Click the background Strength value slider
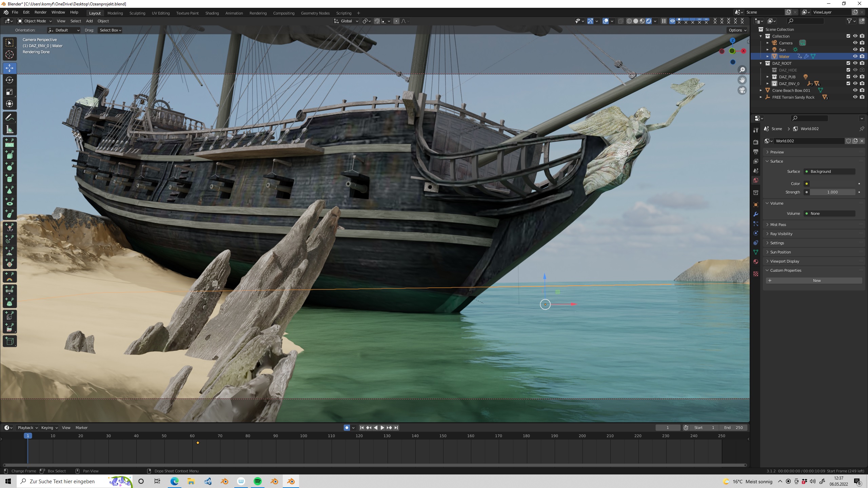 click(x=832, y=192)
